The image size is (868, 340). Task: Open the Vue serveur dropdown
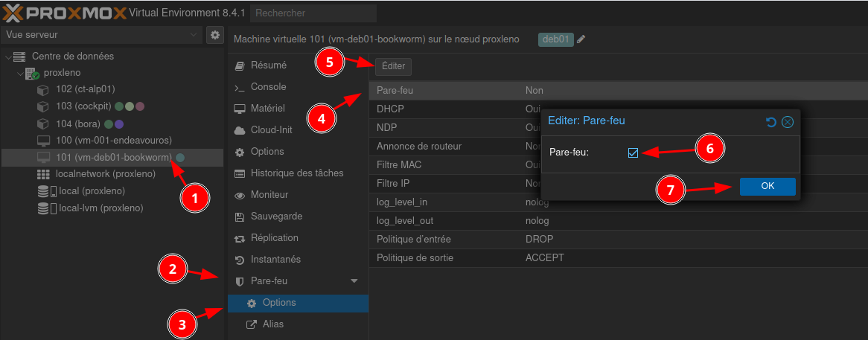pos(101,35)
